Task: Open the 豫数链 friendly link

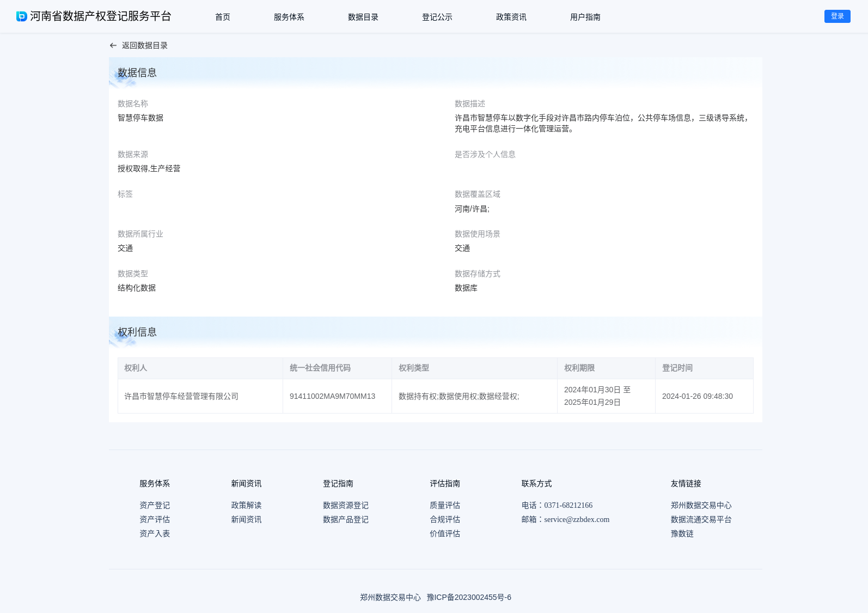Action: point(682,534)
